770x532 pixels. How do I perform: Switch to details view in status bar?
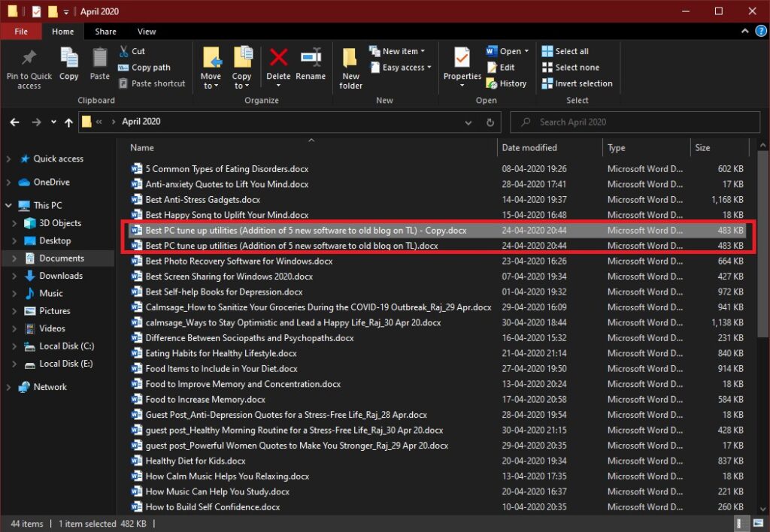pyautogui.click(x=743, y=524)
